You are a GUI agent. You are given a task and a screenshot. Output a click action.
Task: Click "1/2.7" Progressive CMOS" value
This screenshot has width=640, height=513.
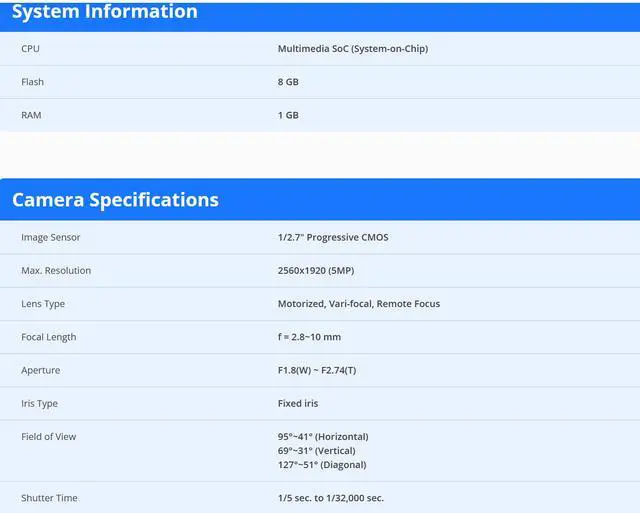coord(333,237)
